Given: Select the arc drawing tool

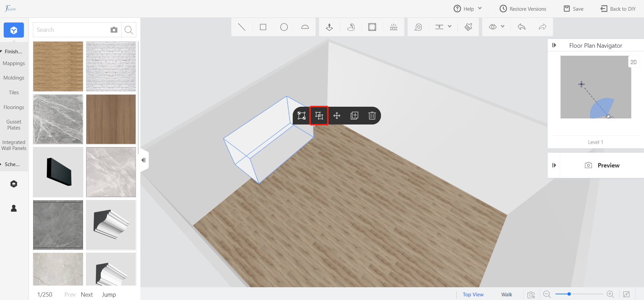Looking at the screenshot, I should (305, 27).
